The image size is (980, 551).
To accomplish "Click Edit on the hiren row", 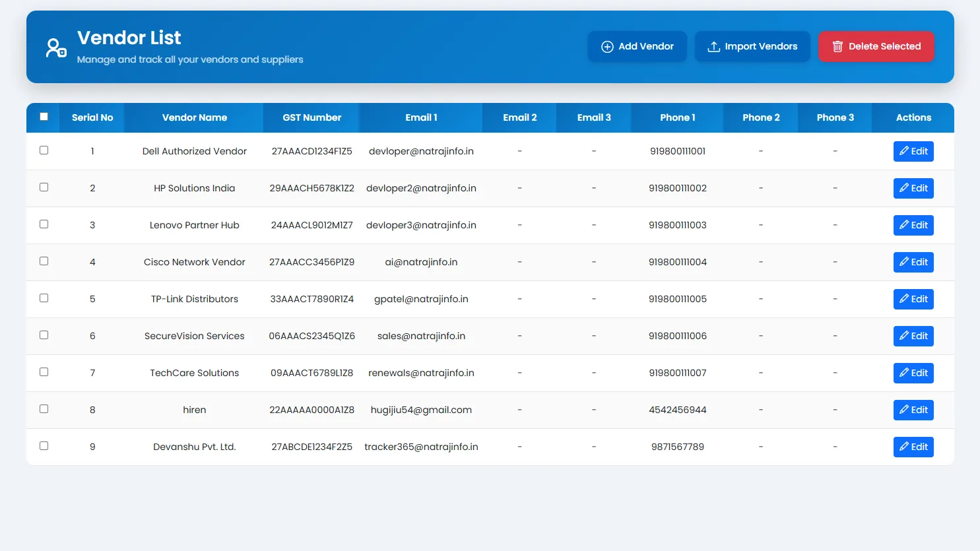I will (913, 410).
